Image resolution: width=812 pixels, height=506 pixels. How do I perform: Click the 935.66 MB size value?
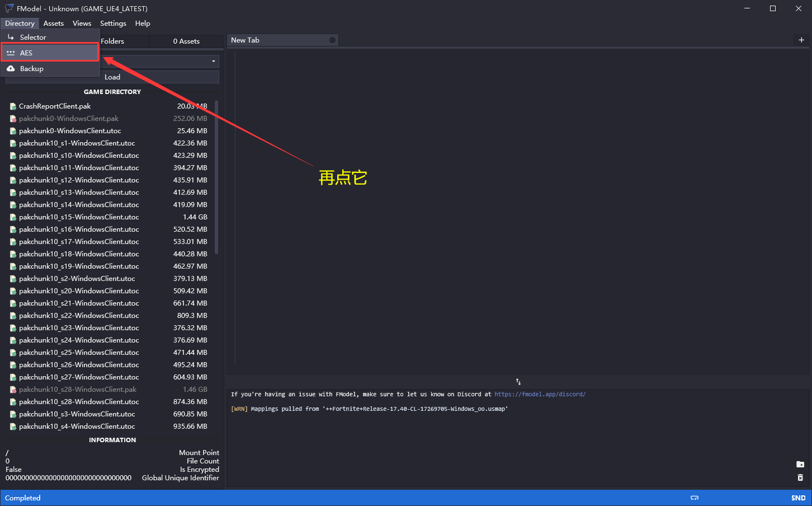coord(190,427)
